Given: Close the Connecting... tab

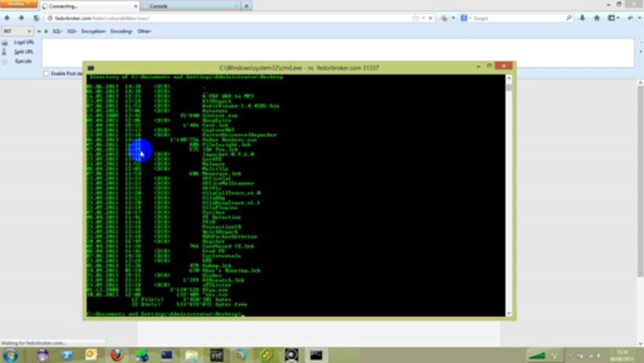Looking at the screenshot, I should click(x=135, y=6).
